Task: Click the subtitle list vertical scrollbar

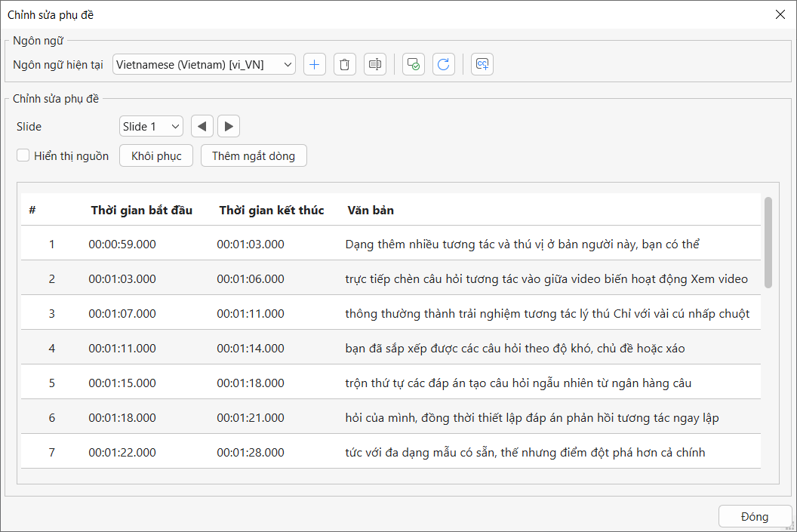Action: click(768, 242)
